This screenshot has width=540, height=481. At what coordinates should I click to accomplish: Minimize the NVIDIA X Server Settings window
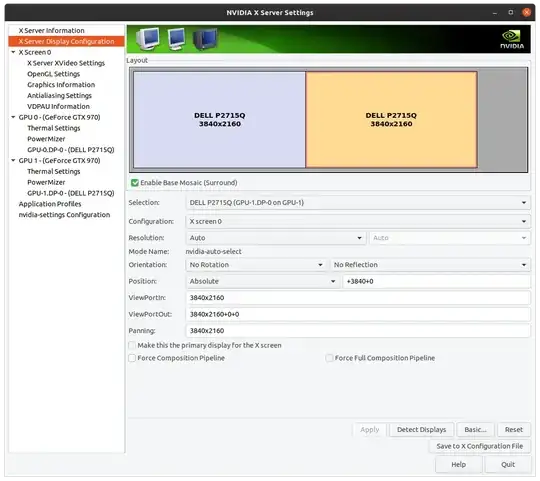[x=495, y=13]
